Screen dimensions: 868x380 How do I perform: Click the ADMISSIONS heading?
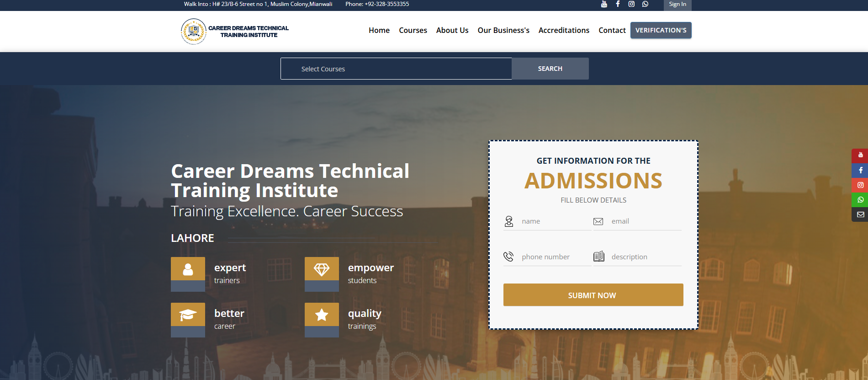pos(593,181)
